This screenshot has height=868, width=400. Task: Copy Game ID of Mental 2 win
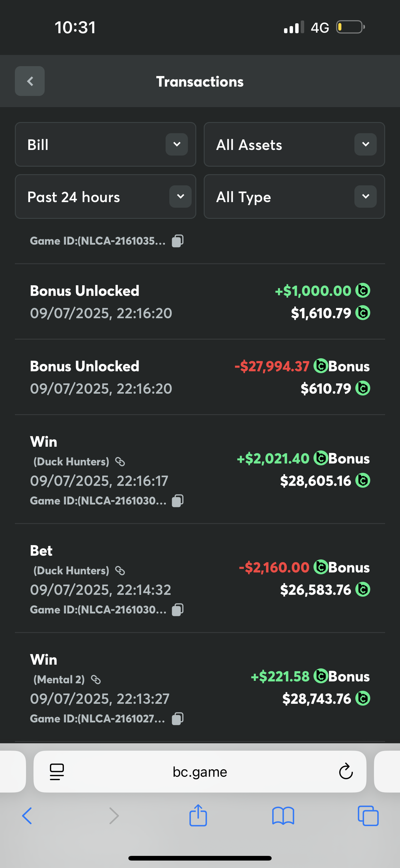point(177,718)
